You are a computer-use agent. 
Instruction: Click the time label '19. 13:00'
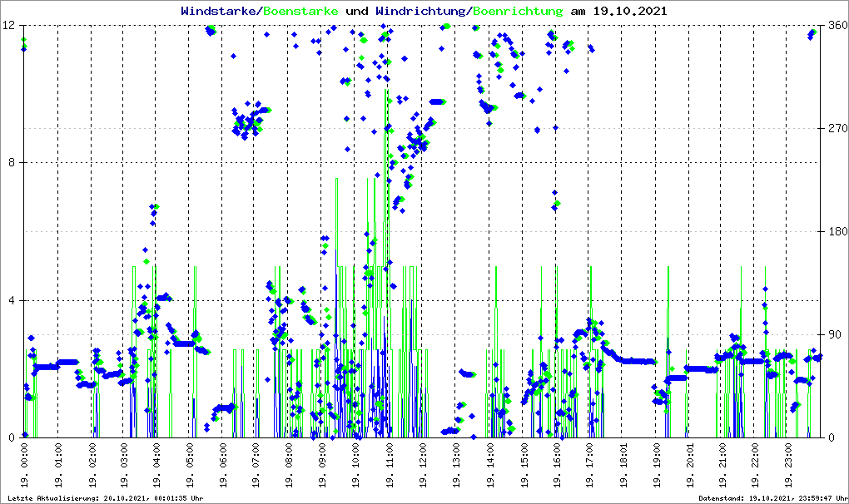tap(456, 466)
